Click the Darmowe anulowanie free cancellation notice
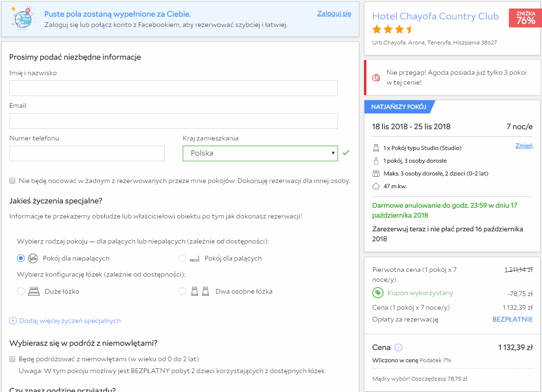Image resolution: width=542 pixels, height=392 pixels. pos(445,210)
